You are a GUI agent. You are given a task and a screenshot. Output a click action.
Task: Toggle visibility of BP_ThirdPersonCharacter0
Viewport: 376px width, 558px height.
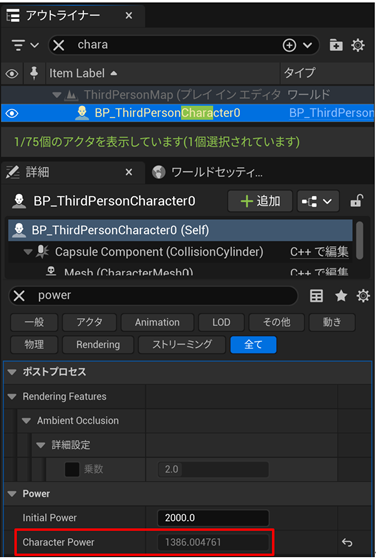(12, 113)
